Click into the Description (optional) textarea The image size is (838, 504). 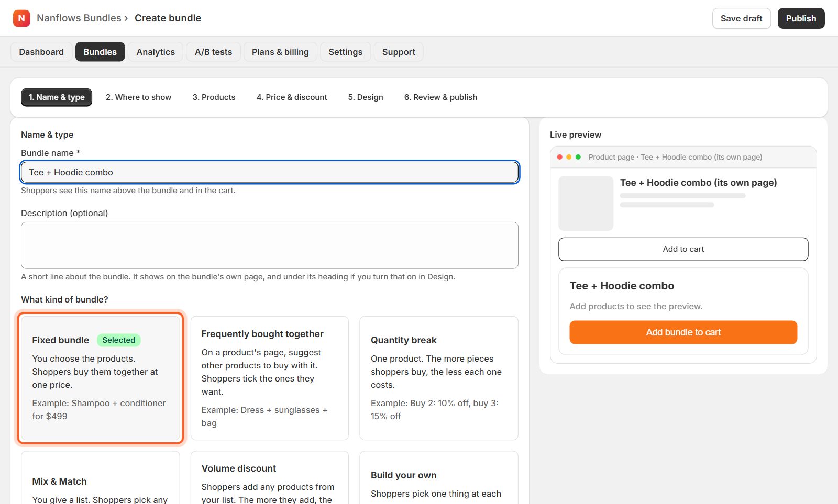click(270, 245)
